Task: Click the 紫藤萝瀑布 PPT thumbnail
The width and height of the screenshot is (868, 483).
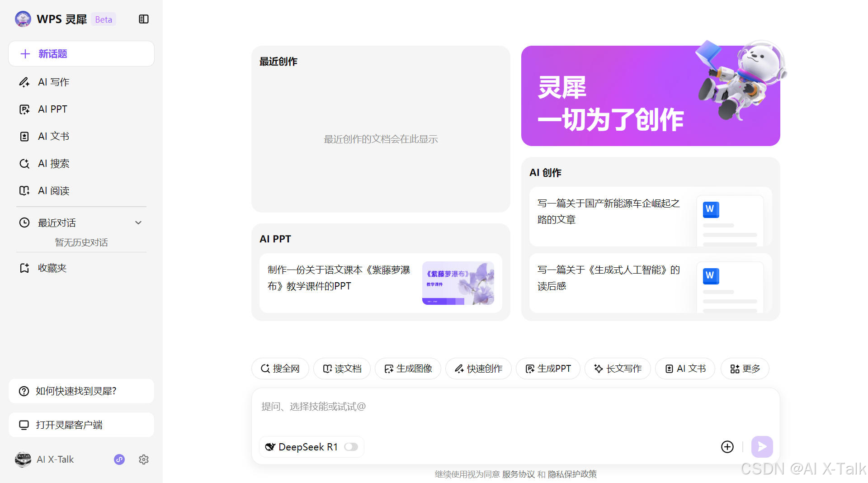Action: point(458,283)
